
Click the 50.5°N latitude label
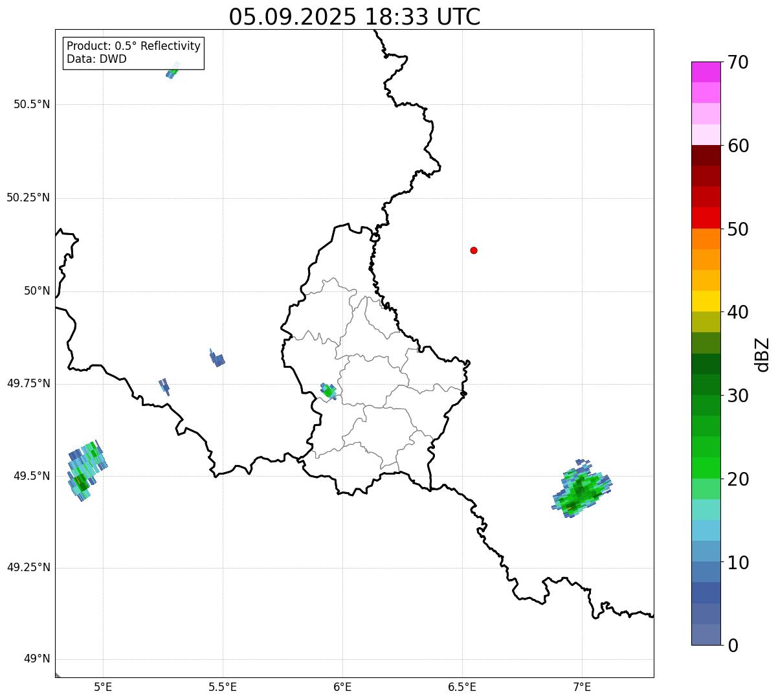point(32,104)
